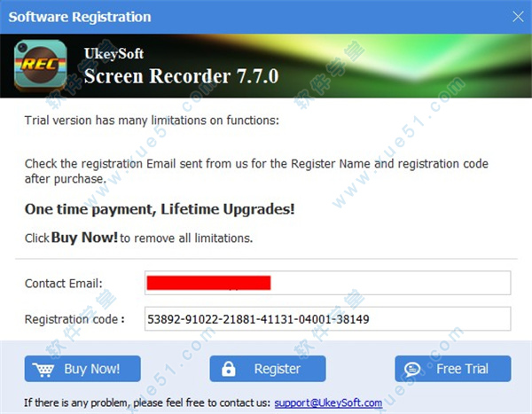Screen dimensions: 532x414
Task: Click the REC Screen Recorder app logo
Action: click(x=41, y=66)
